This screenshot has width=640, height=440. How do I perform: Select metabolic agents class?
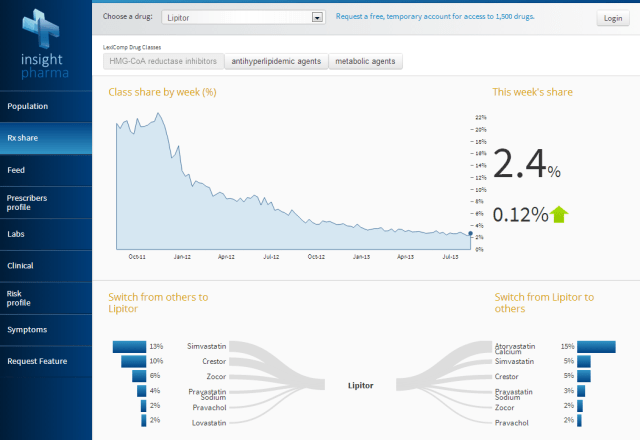coord(365,61)
